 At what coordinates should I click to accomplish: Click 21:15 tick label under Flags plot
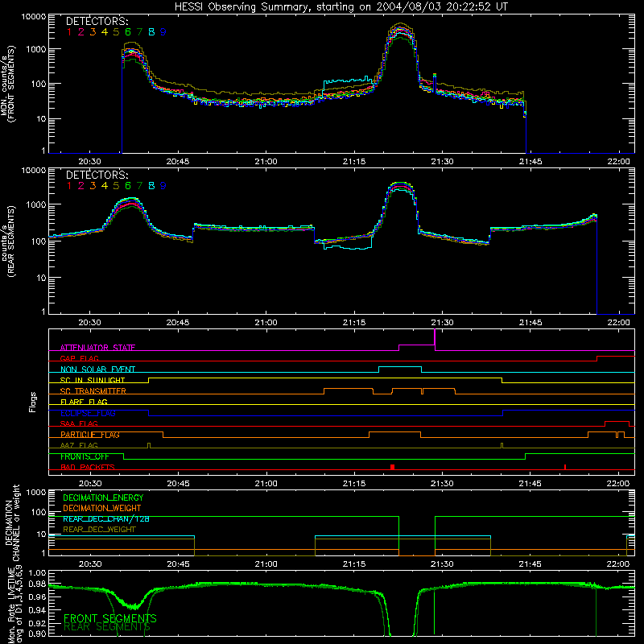click(x=354, y=484)
